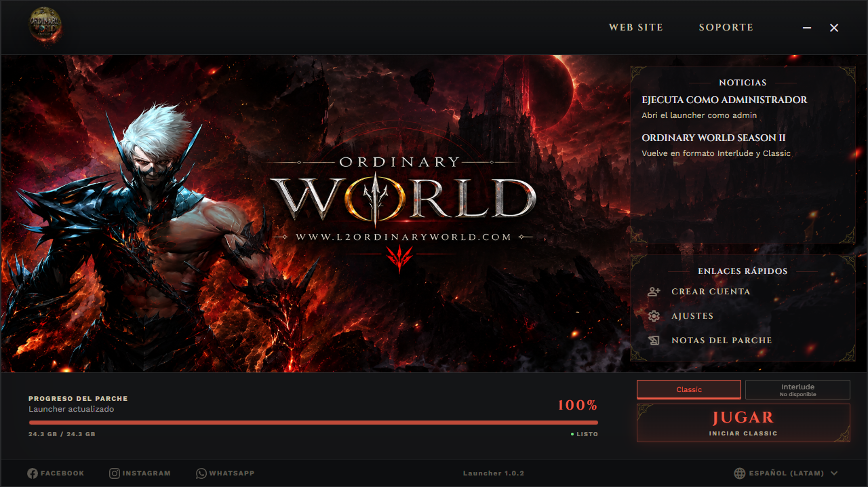Open the NOTAS DEL PARCHE quick link

(x=709, y=340)
